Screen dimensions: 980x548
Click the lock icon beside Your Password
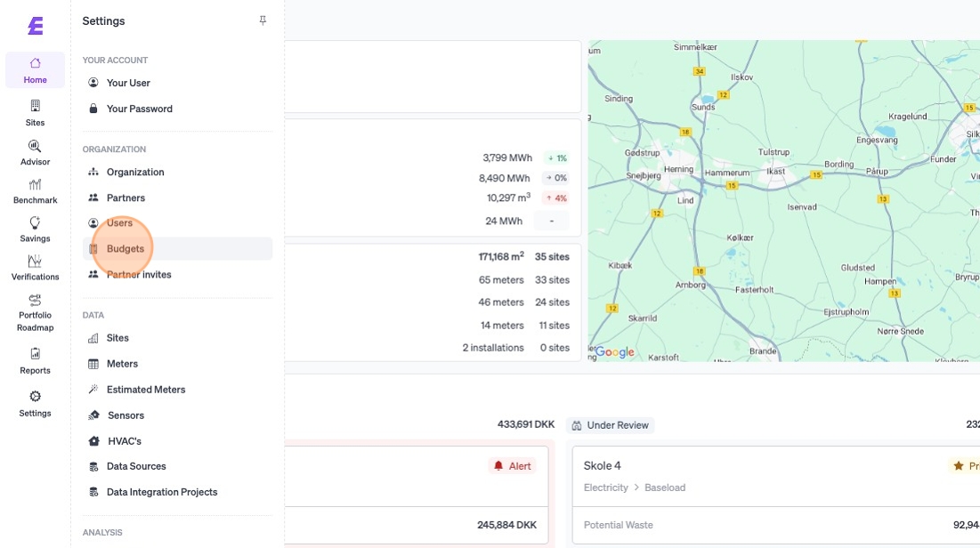tap(93, 109)
